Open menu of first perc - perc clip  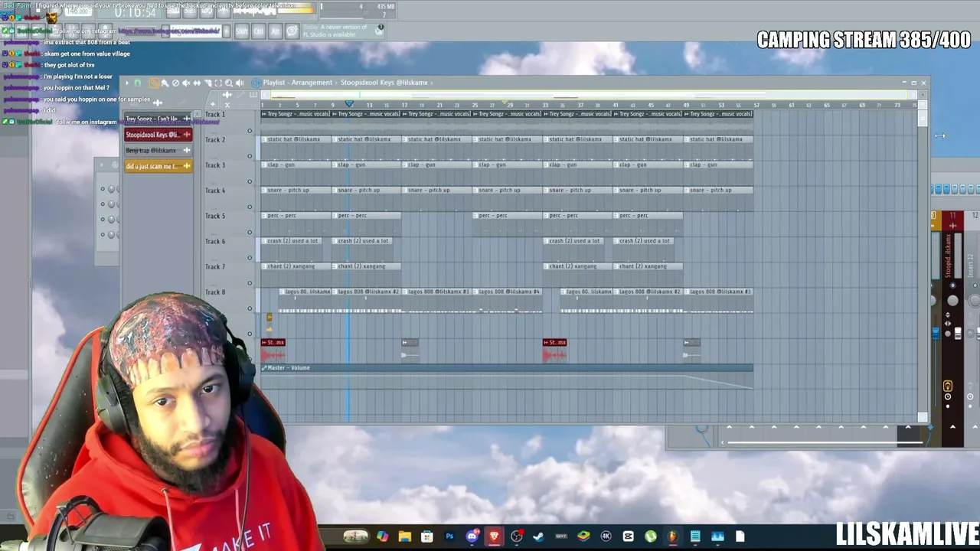pyautogui.click(x=264, y=215)
